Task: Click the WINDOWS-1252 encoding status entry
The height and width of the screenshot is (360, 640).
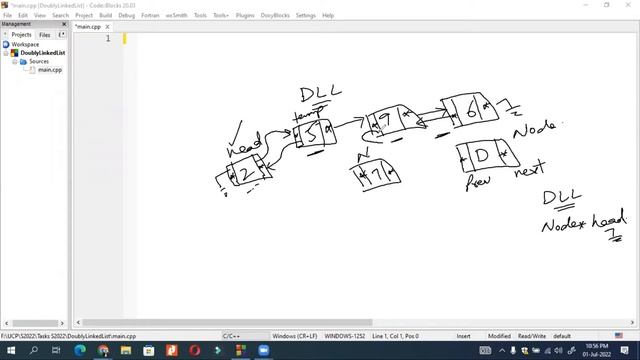Action: (x=345, y=336)
